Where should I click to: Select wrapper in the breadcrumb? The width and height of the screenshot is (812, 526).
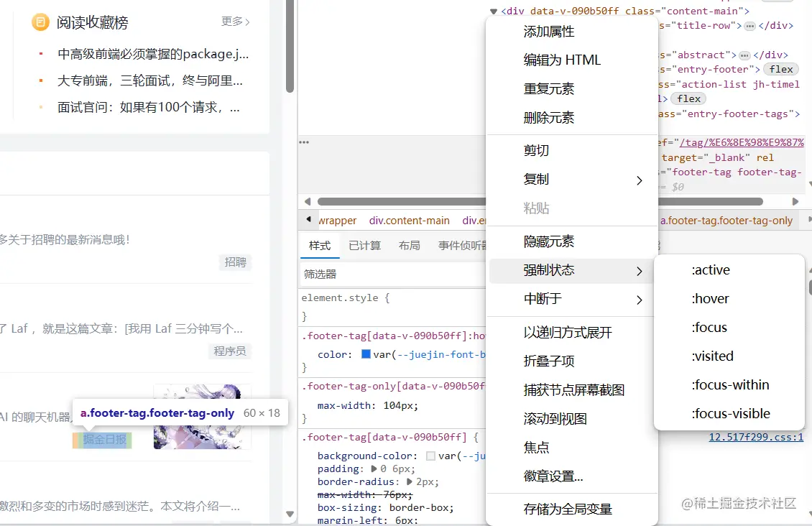click(x=337, y=221)
